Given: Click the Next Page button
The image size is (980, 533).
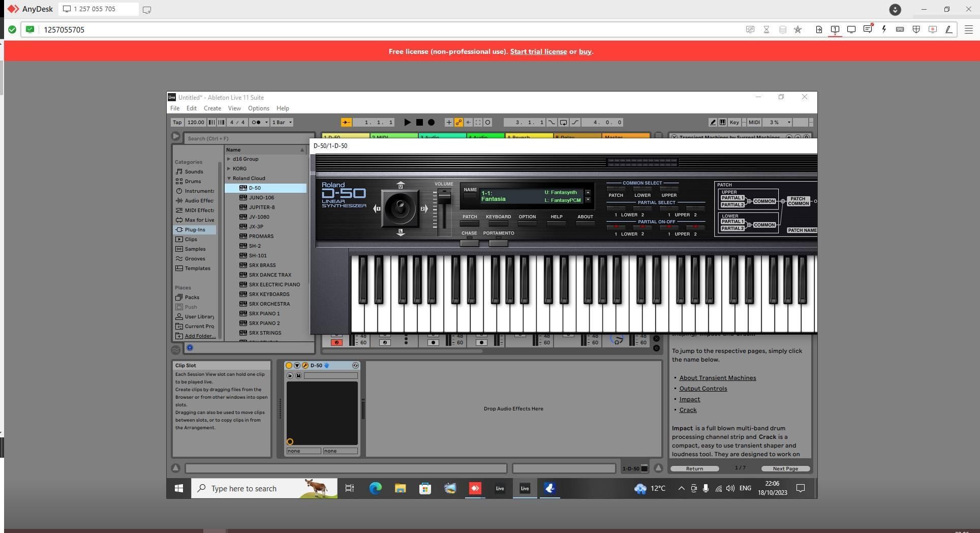Looking at the screenshot, I should (x=785, y=469).
